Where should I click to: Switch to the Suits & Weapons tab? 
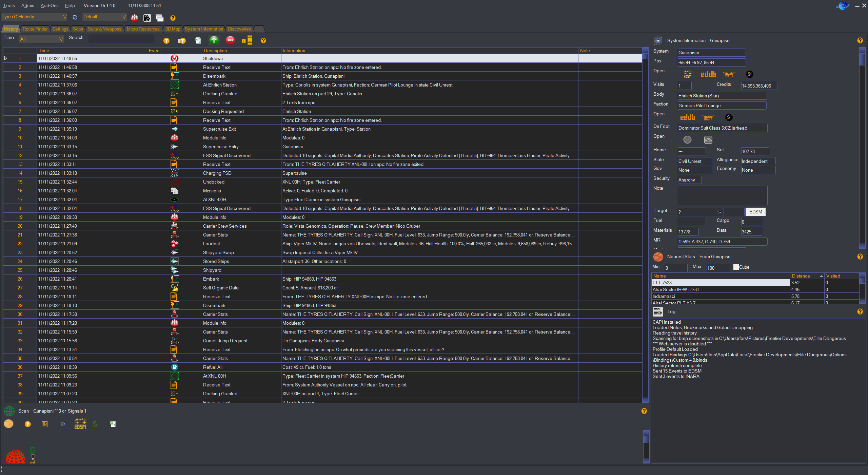[104, 29]
